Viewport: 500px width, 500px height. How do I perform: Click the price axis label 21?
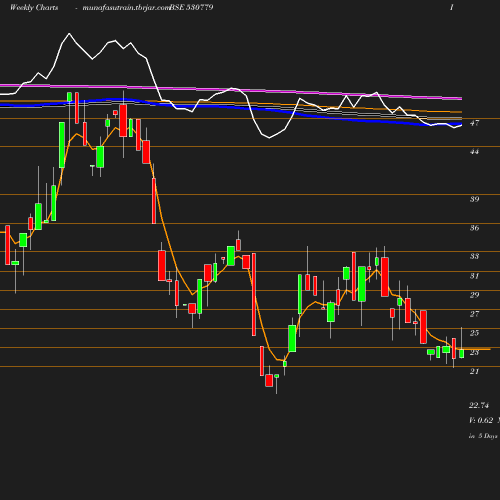tap(474, 371)
